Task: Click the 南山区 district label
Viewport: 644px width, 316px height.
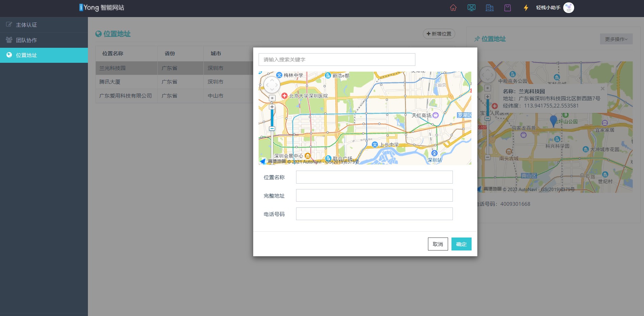Action: 529,176
